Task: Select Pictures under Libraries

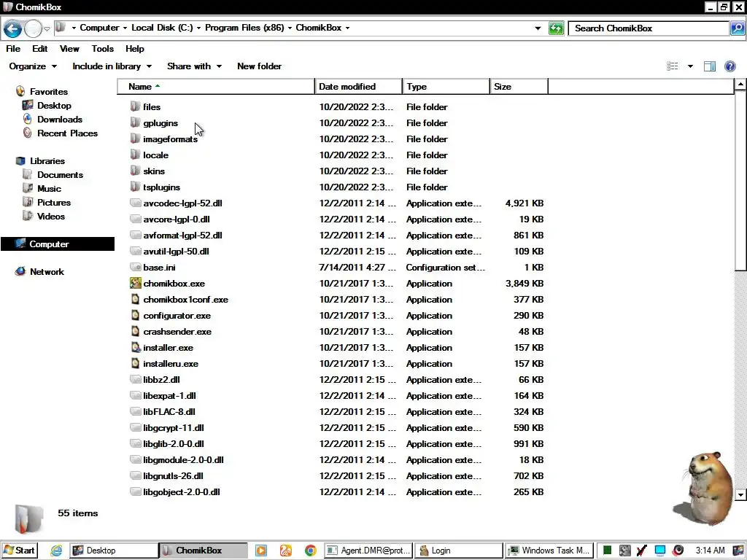Action: 54,203
